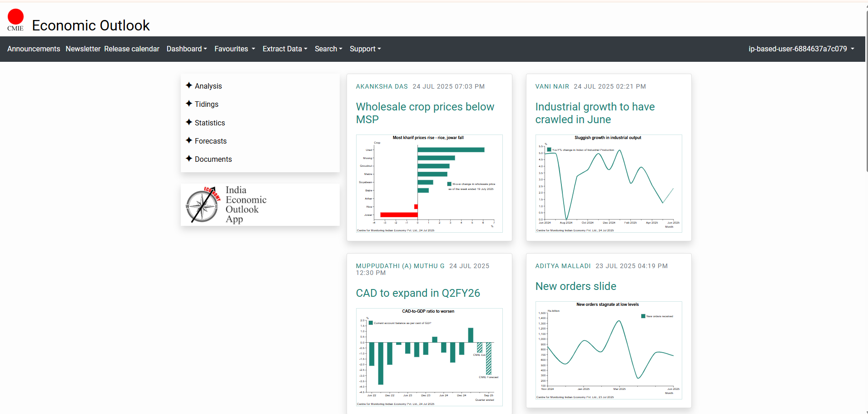This screenshot has height=414, width=868.
Task: Click the star icon beside Statistics
Action: [189, 122]
